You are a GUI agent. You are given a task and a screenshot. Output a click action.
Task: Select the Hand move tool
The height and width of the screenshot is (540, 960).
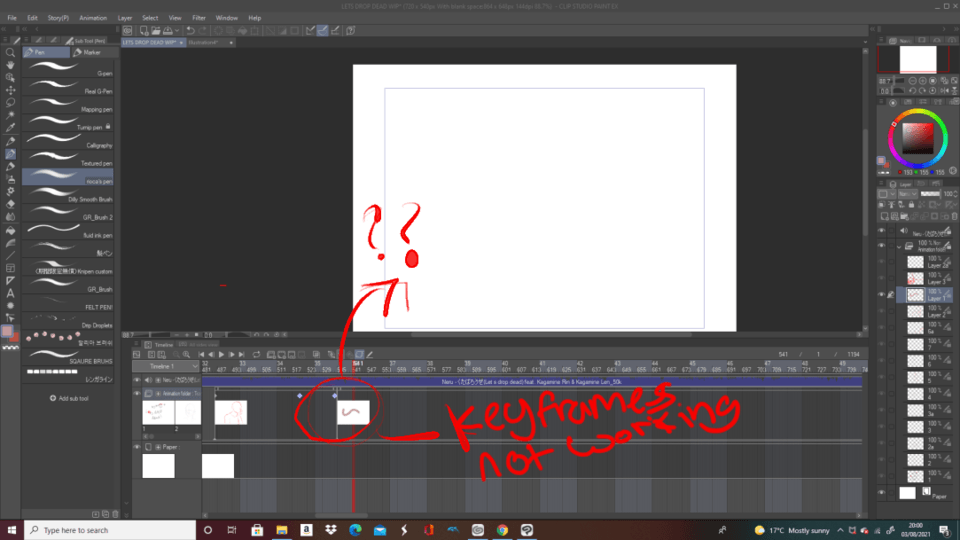click(10, 65)
